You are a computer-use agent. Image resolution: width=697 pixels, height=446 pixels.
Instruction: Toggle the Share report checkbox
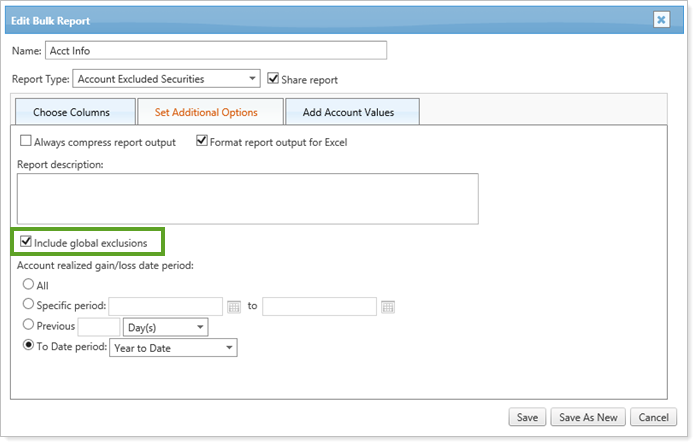274,79
